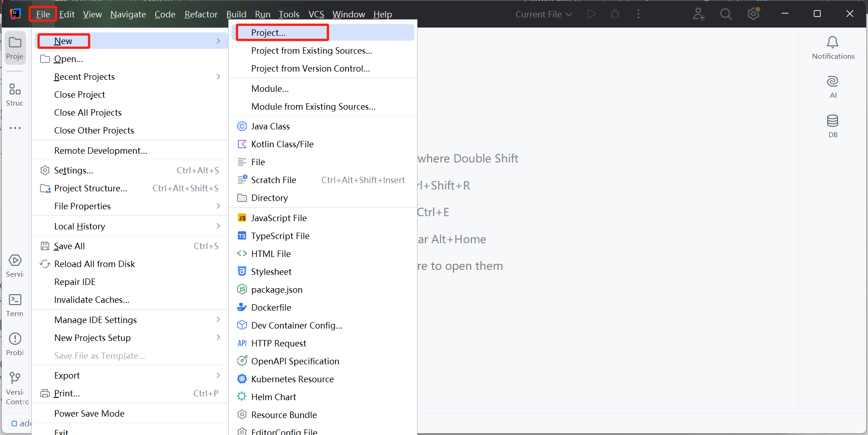Expand the Local History submenu
The width and height of the screenshot is (868, 435).
tap(79, 226)
